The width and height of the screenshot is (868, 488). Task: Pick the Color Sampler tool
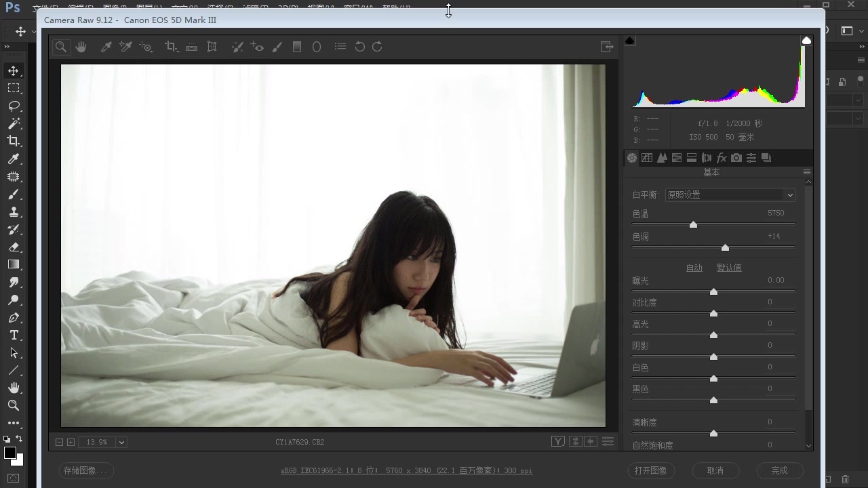pyautogui.click(x=125, y=47)
